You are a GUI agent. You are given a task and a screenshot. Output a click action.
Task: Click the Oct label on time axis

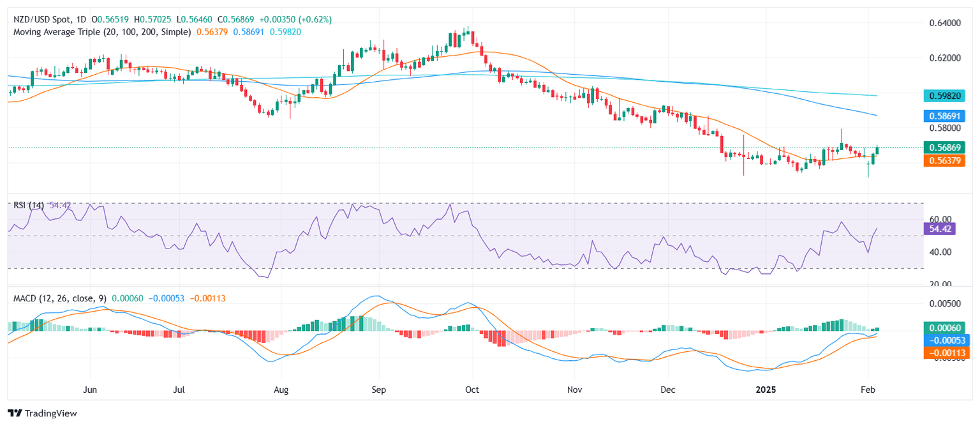click(x=472, y=389)
